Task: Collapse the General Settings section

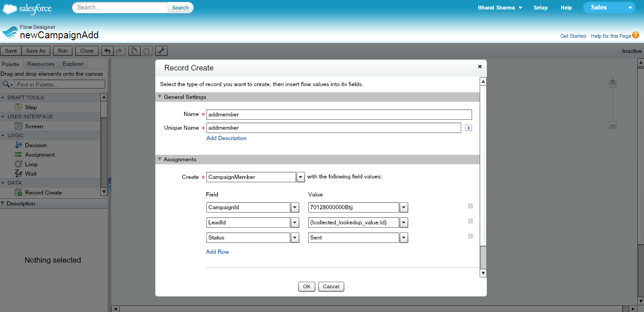Action: [160, 97]
